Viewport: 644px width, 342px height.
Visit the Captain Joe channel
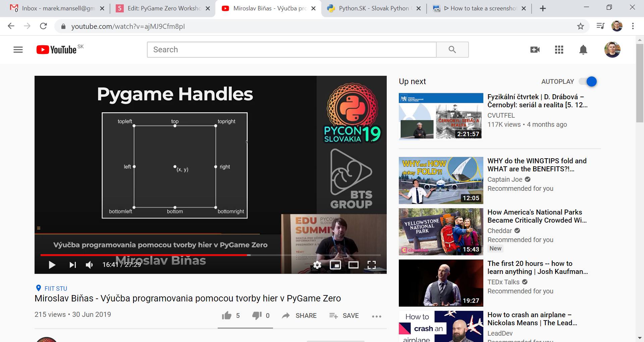[505, 179]
